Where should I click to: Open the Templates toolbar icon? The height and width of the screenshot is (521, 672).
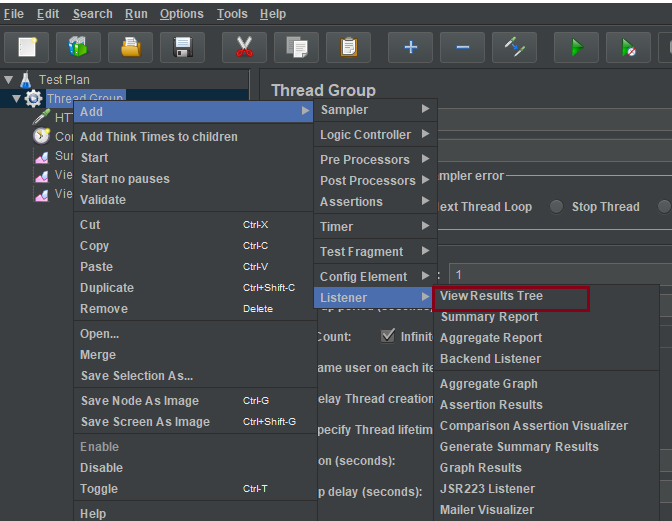pos(78,47)
